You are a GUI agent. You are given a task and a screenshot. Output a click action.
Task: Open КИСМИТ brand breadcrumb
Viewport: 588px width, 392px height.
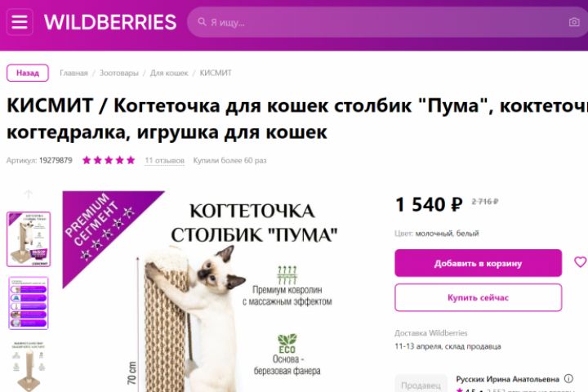click(216, 73)
